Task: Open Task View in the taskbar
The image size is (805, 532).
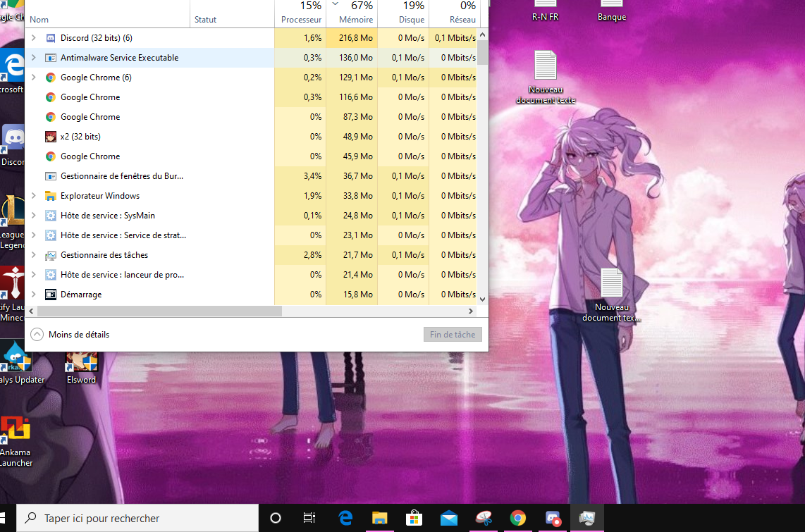Action: pos(309,518)
